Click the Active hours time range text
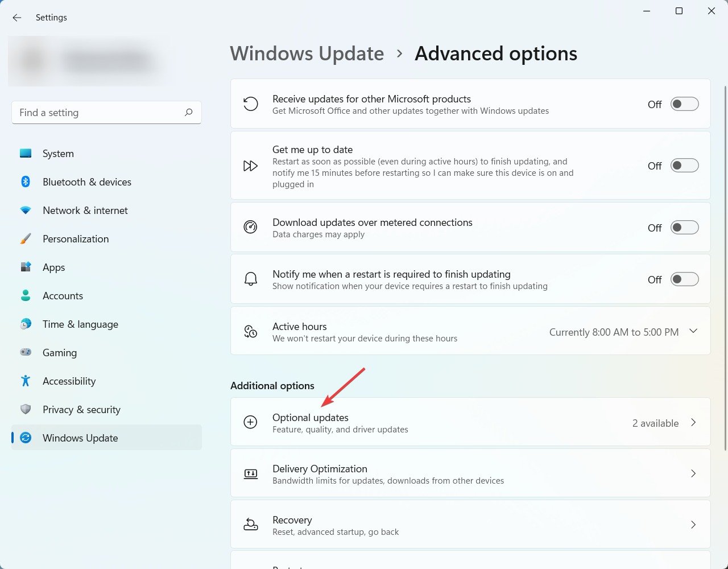 click(614, 332)
